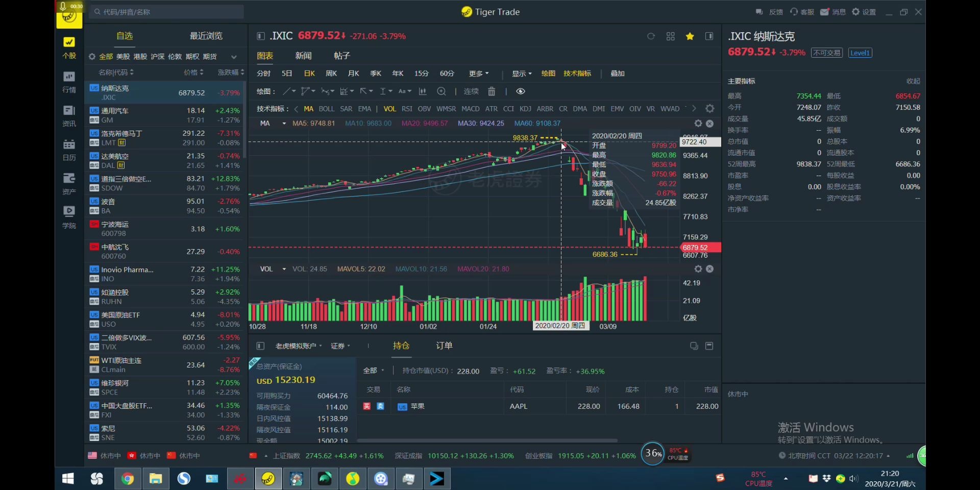Screen dimensions: 980x490
Task: Switch to multi-chart grid layout
Action: 671,36
